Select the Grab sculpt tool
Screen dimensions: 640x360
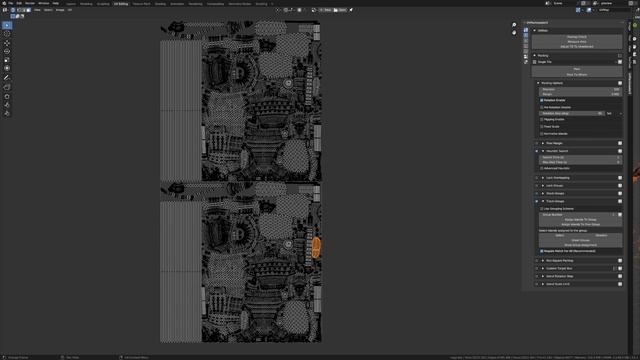pyautogui.click(x=7, y=97)
